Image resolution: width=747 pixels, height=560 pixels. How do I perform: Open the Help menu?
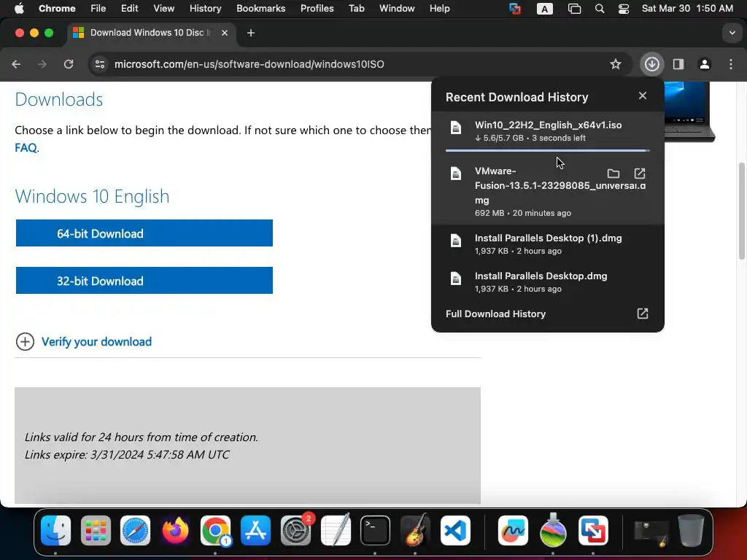tap(439, 9)
